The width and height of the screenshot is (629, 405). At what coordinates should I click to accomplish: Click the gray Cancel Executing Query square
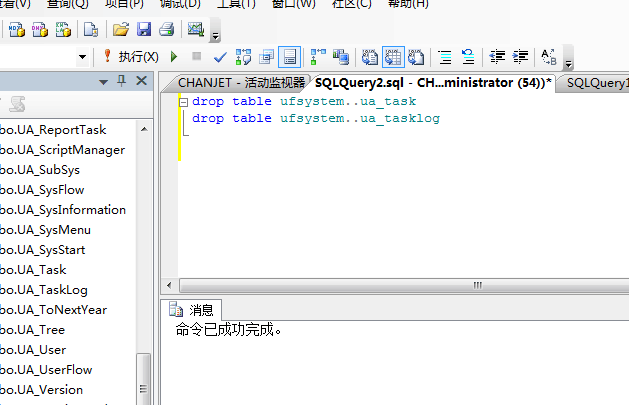197,56
